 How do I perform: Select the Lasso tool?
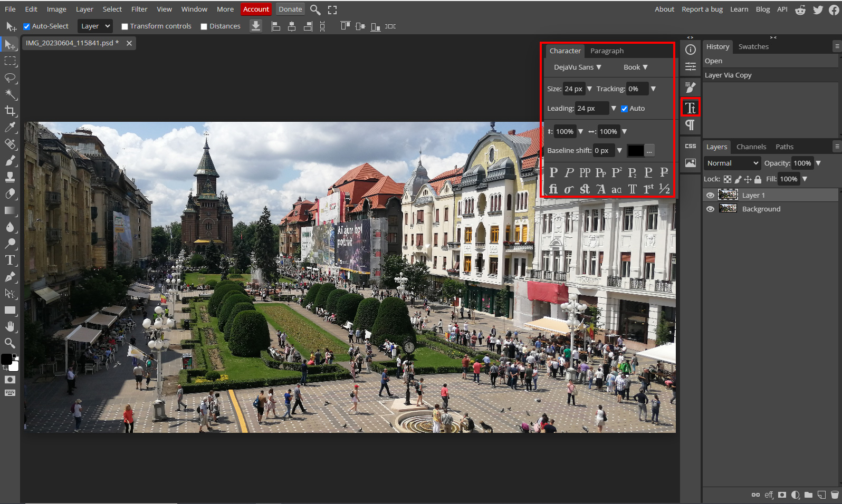[10, 78]
